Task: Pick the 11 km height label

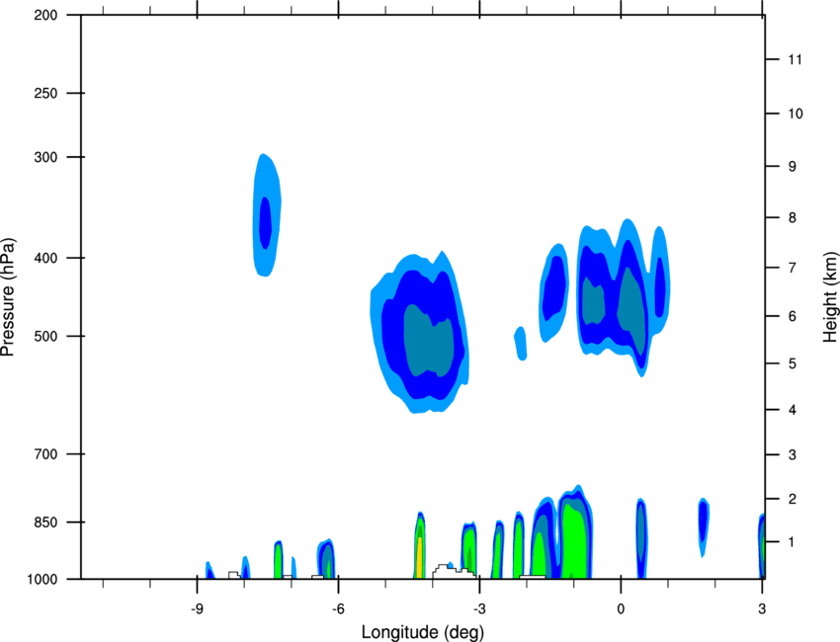Action: click(x=795, y=59)
